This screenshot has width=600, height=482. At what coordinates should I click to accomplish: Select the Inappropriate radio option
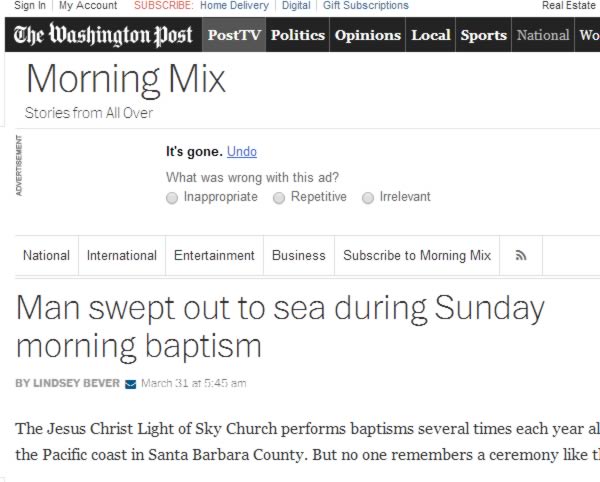coord(172,198)
